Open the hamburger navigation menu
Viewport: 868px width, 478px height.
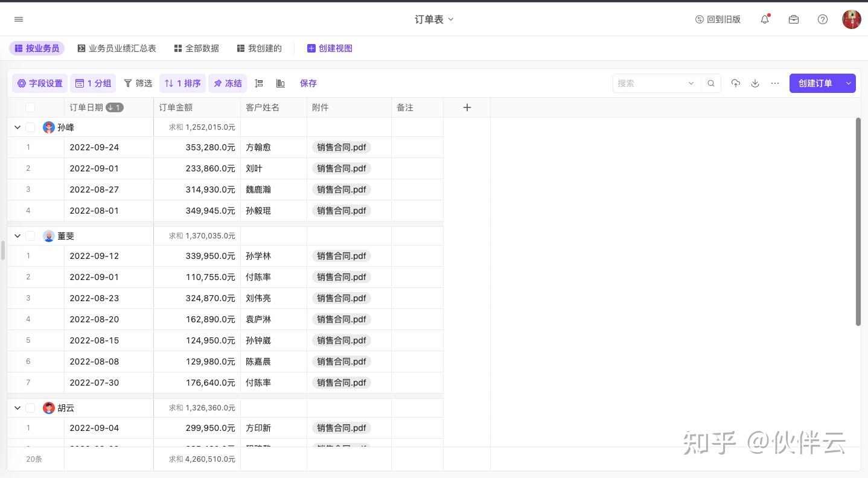pos(19,19)
